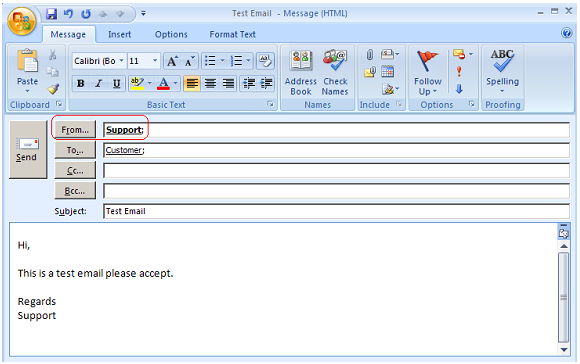
Task: Clear all text formatting
Action: click(x=265, y=61)
